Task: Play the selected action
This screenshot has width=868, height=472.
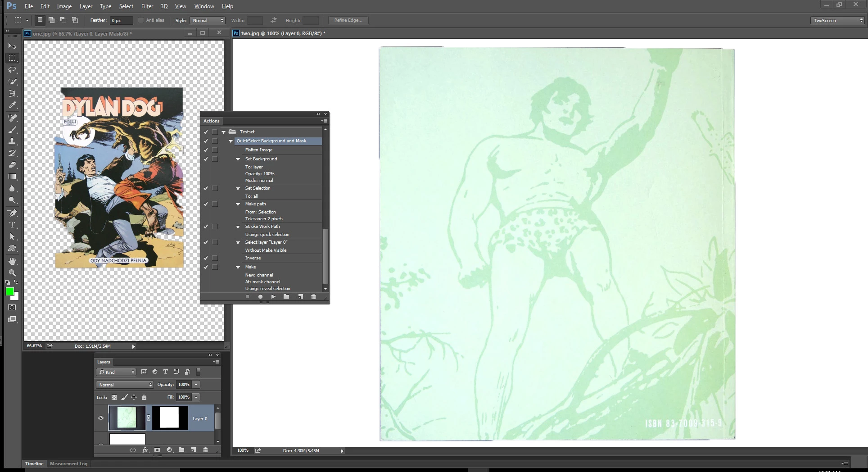Action: (x=273, y=297)
